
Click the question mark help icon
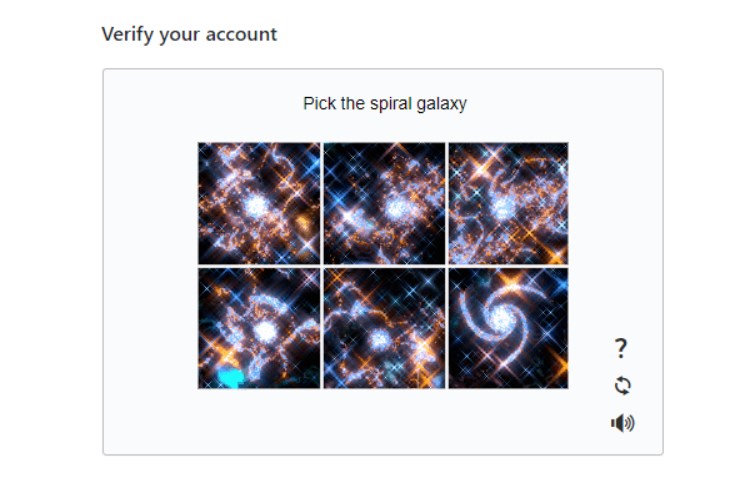pyautogui.click(x=621, y=348)
